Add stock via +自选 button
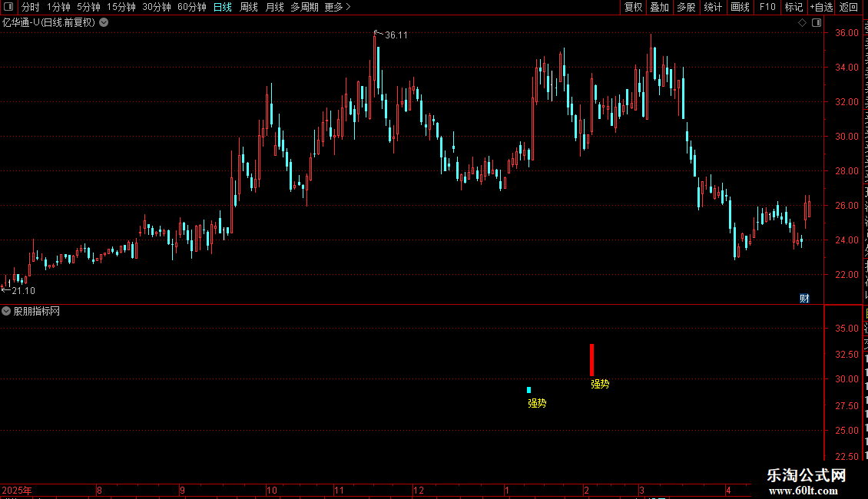868x499 pixels. point(821,7)
